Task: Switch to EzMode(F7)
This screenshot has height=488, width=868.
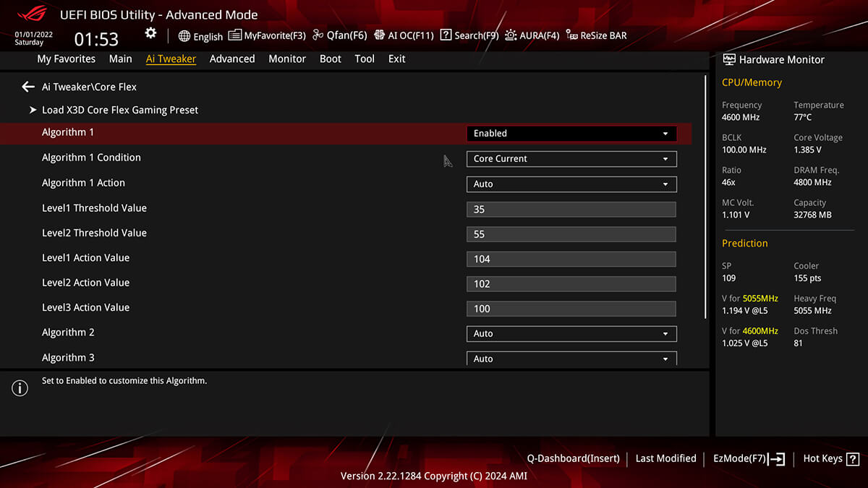Action: 749,458
